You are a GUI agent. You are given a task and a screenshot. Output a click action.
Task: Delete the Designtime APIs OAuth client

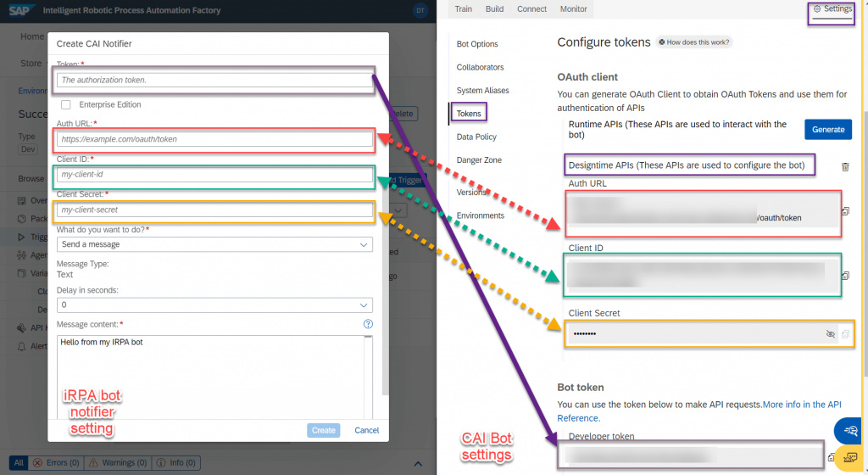point(845,166)
